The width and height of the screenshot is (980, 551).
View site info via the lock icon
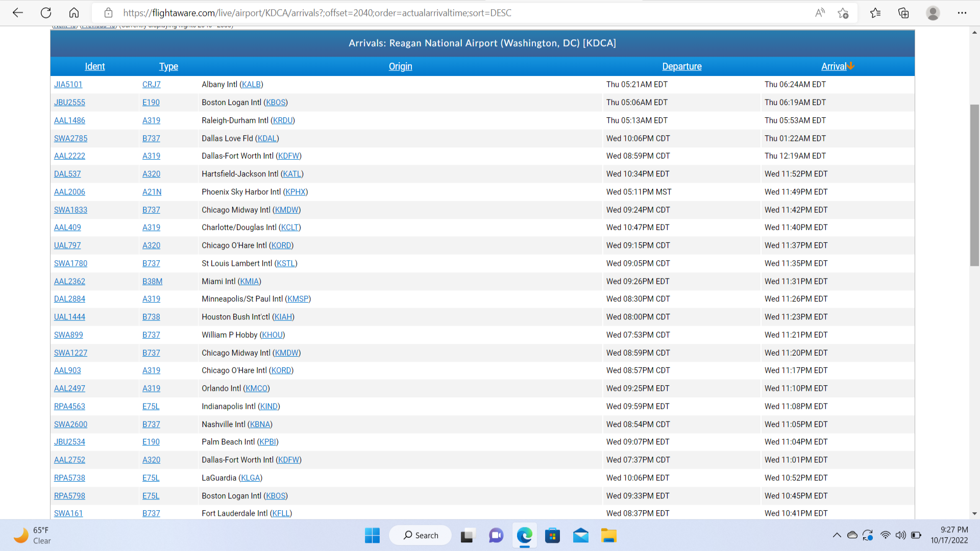pyautogui.click(x=108, y=13)
